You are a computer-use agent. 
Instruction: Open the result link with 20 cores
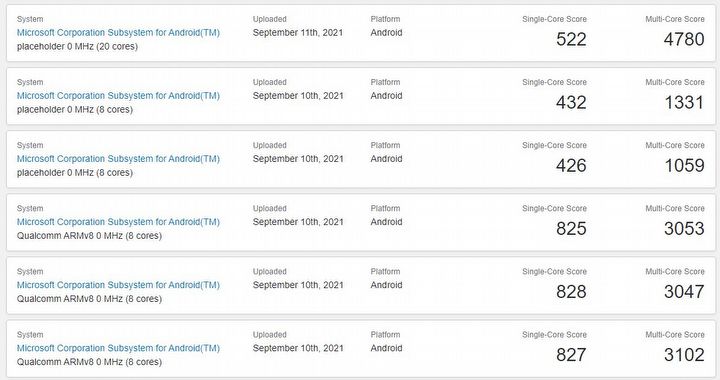[x=118, y=33]
